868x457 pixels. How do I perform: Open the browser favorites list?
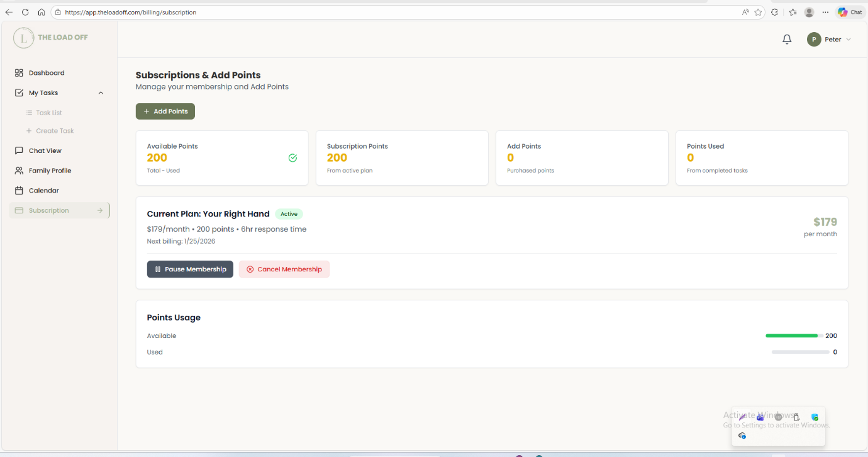pyautogui.click(x=793, y=12)
